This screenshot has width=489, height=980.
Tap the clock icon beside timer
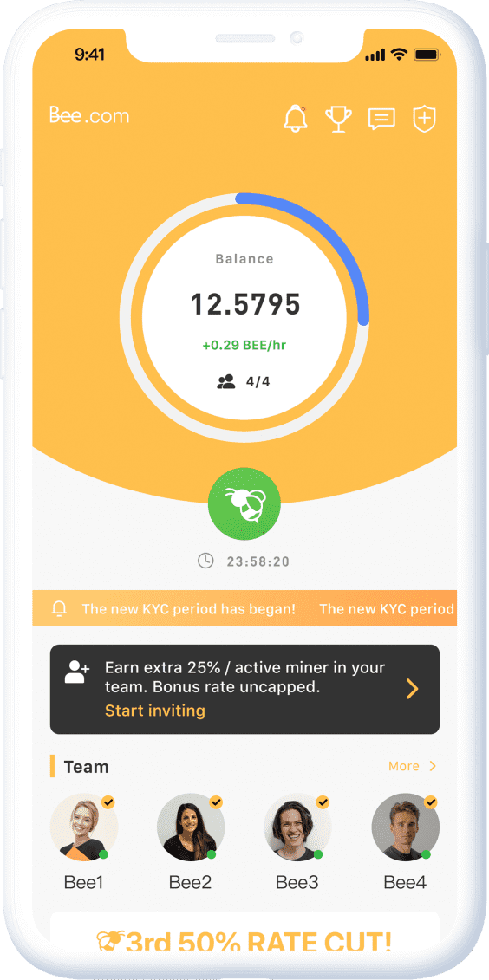205,561
